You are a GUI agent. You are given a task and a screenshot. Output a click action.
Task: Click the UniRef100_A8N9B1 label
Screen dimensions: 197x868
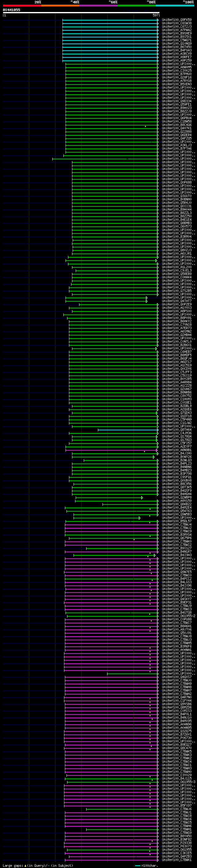177,450
